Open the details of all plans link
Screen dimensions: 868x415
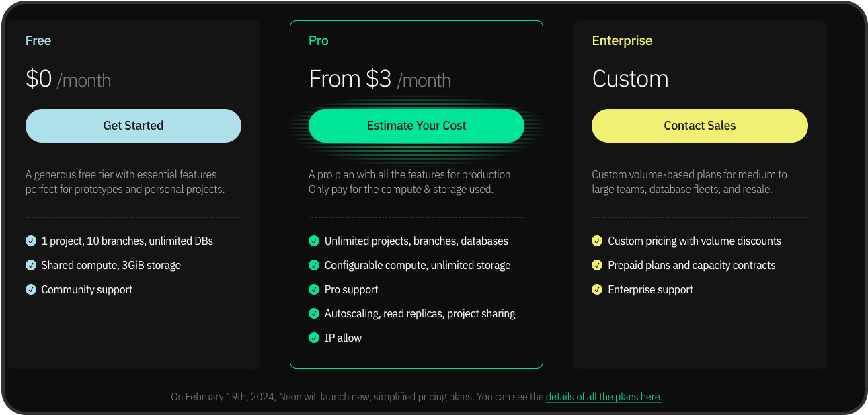click(x=603, y=397)
